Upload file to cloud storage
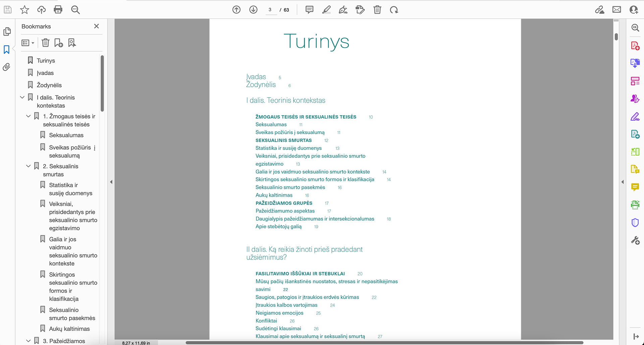 (x=41, y=10)
